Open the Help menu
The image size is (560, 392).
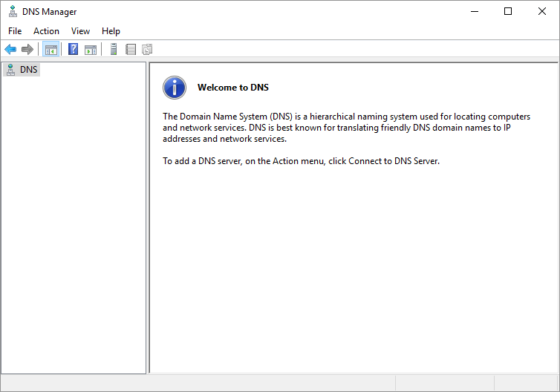coord(111,31)
